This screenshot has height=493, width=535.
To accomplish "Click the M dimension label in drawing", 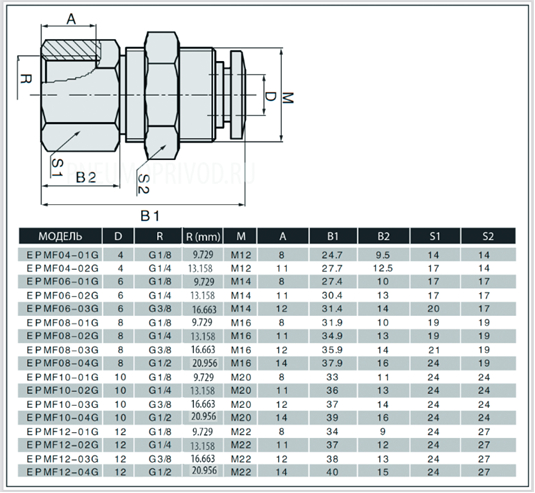I will point(288,98).
